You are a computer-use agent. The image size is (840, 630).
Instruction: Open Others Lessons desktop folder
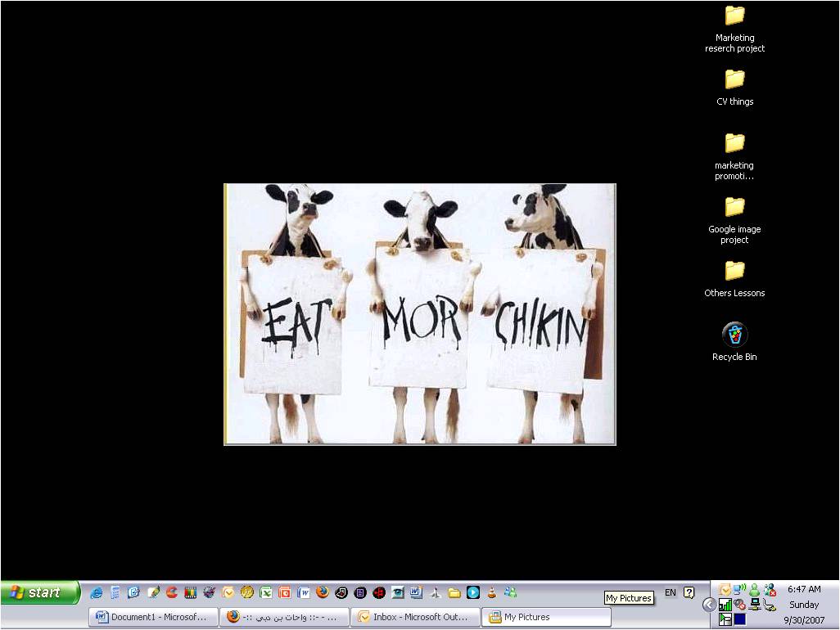(734, 279)
